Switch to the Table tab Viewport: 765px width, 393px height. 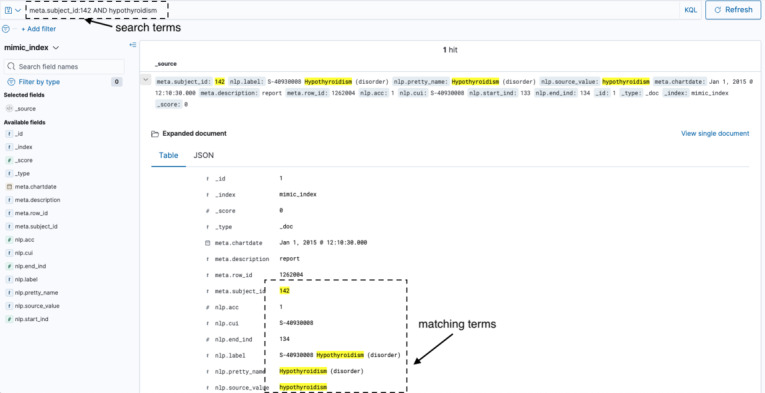(x=168, y=156)
